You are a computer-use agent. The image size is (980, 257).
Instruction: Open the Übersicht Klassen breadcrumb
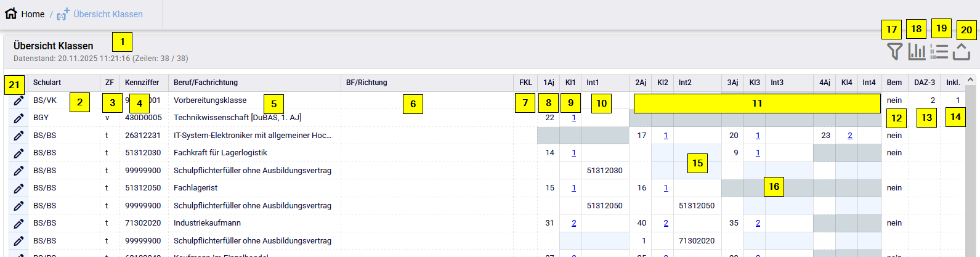point(108,14)
